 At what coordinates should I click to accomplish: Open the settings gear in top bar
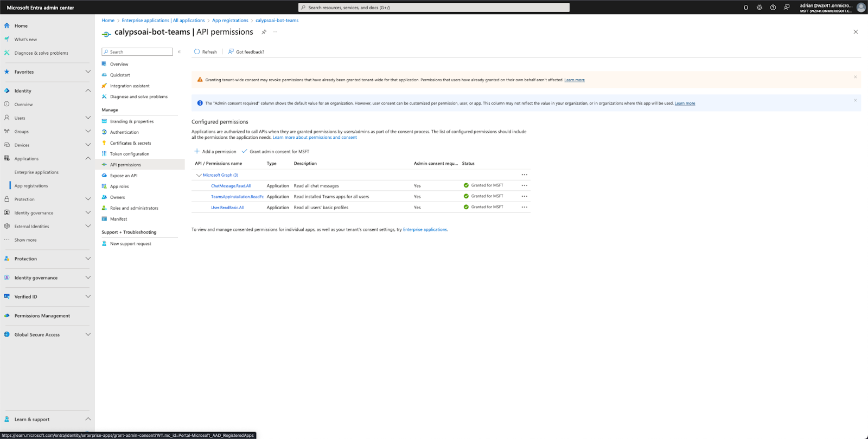click(759, 8)
